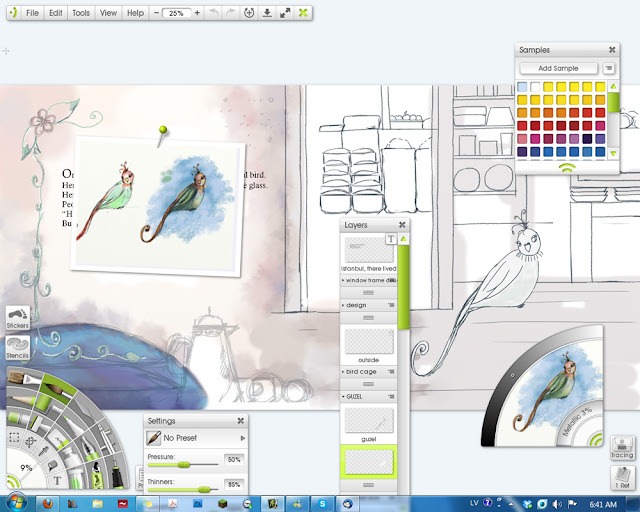Pick the Text tool in tool picker
Image resolution: width=640 pixels, height=512 pixels.
(57, 481)
